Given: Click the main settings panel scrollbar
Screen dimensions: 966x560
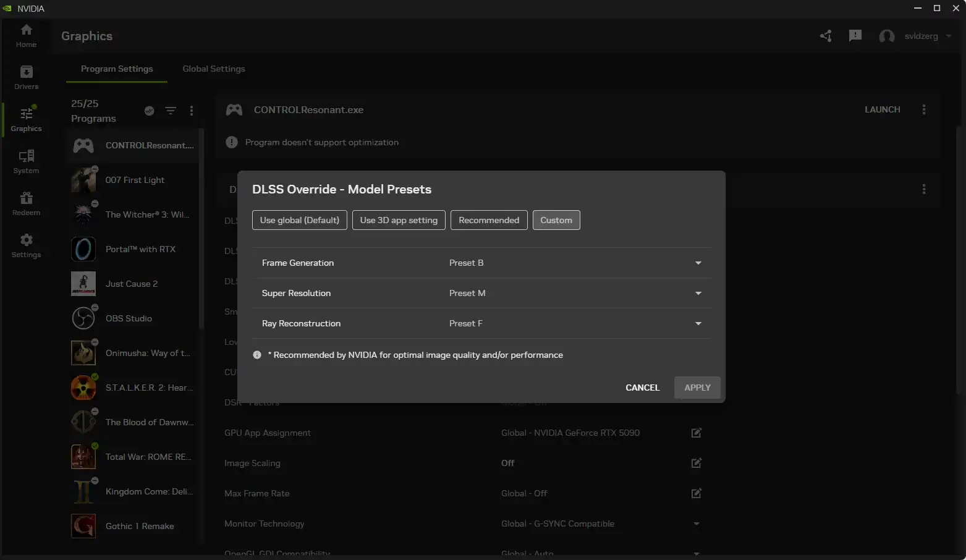Looking at the screenshot, I should click(x=959, y=260).
